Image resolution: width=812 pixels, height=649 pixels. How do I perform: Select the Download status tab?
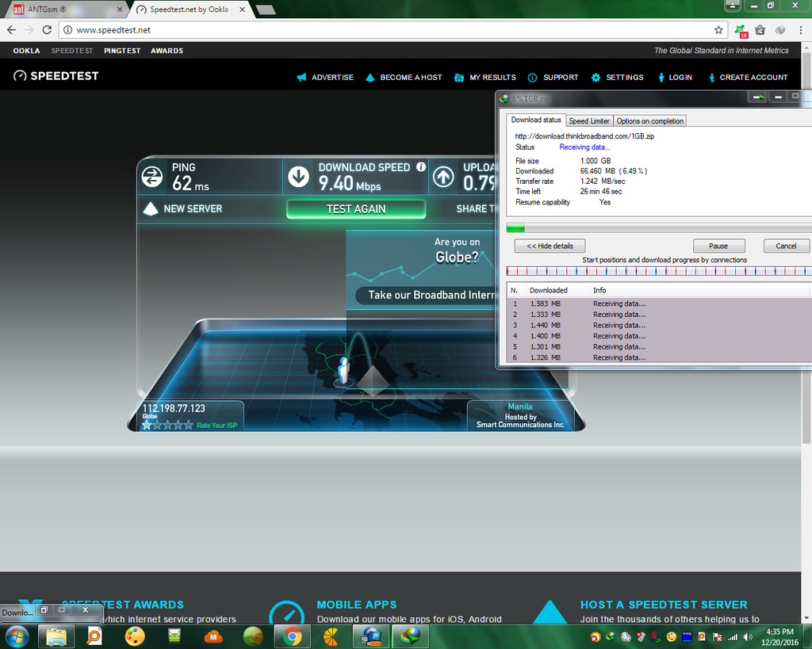pos(536,120)
